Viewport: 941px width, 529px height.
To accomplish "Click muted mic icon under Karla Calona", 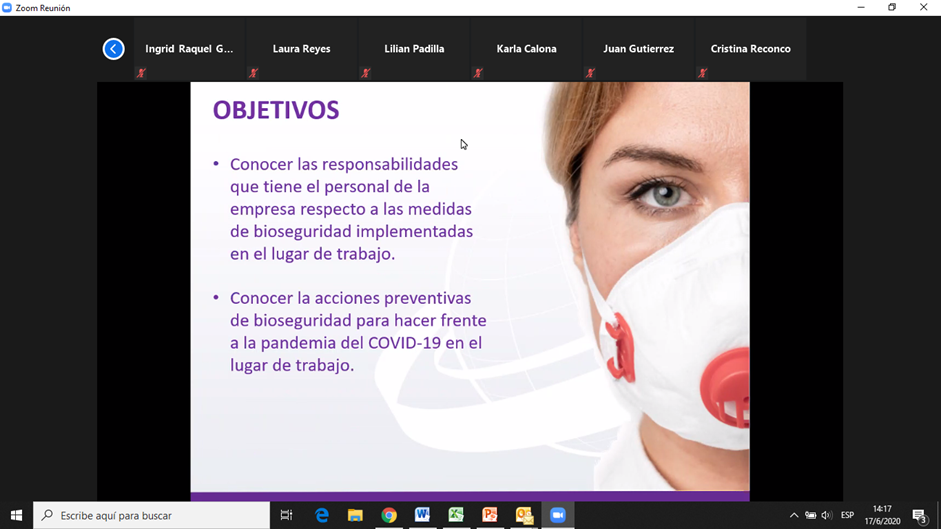I will (x=478, y=73).
